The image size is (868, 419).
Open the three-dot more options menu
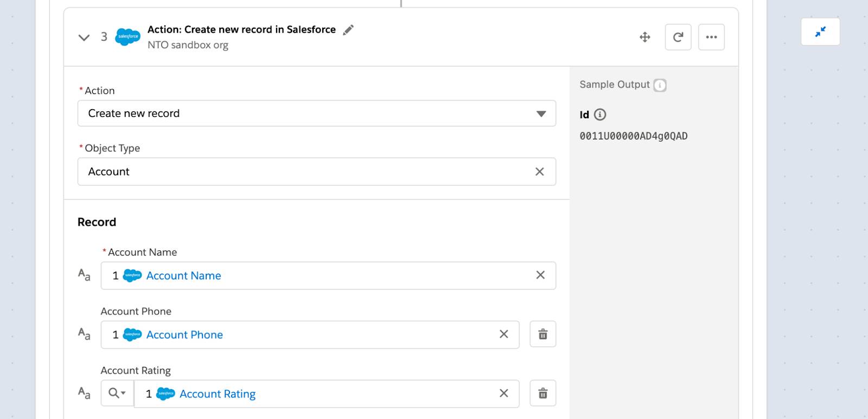coord(711,37)
